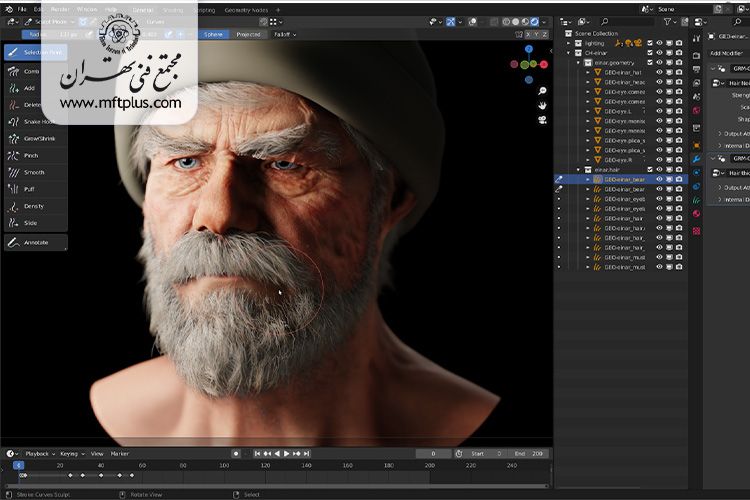Image resolution: width=750 pixels, height=500 pixels.
Task: Select the Sphere brush falloff button
Action: click(213, 34)
